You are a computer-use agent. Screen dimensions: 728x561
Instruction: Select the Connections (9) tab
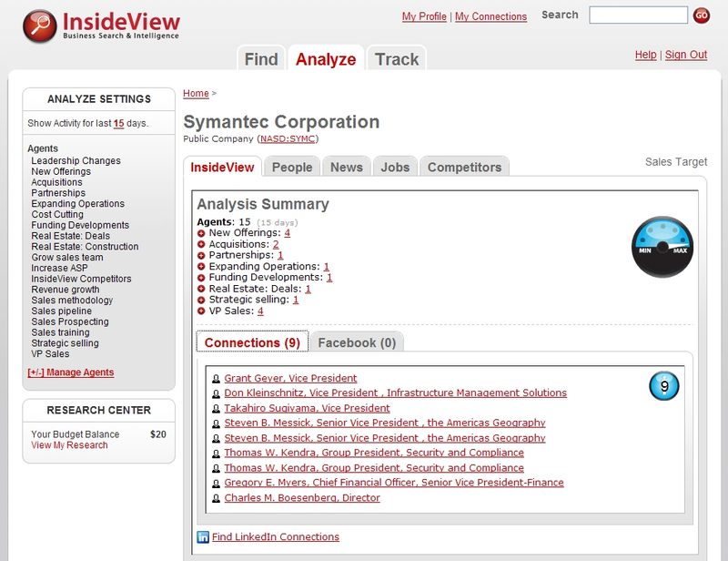(x=252, y=342)
